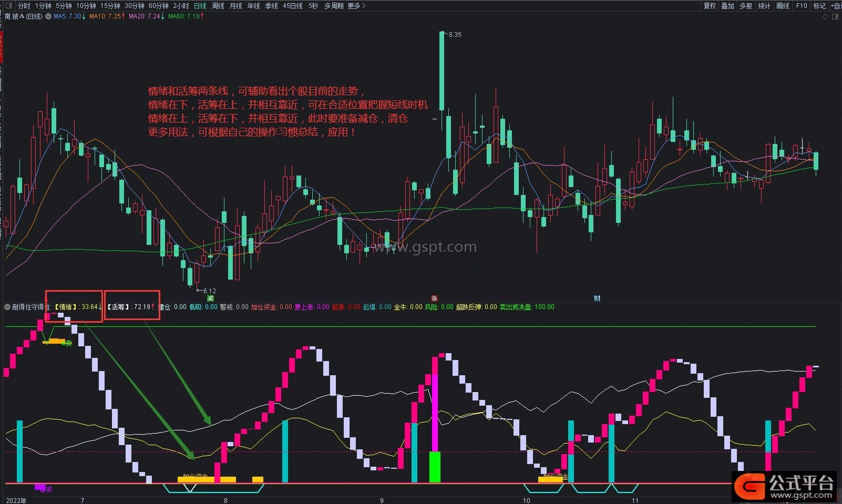Open the 画线 drawing tools

[x=783, y=6]
